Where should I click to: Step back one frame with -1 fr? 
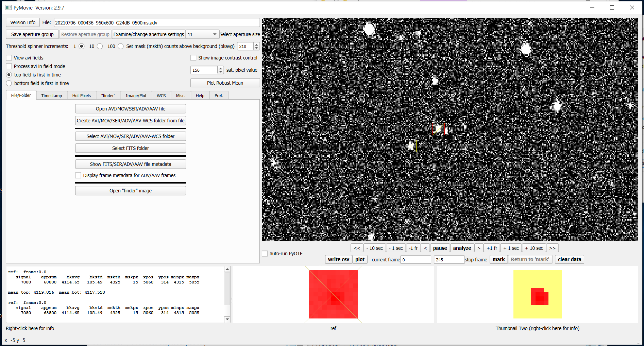pyautogui.click(x=413, y=248)
